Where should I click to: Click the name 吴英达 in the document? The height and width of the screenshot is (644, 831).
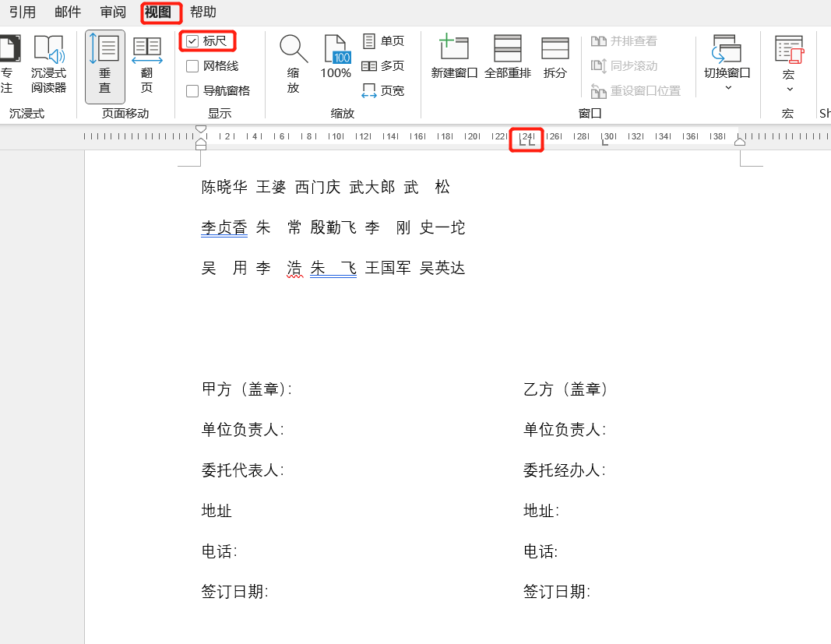(x=442, y=268)
